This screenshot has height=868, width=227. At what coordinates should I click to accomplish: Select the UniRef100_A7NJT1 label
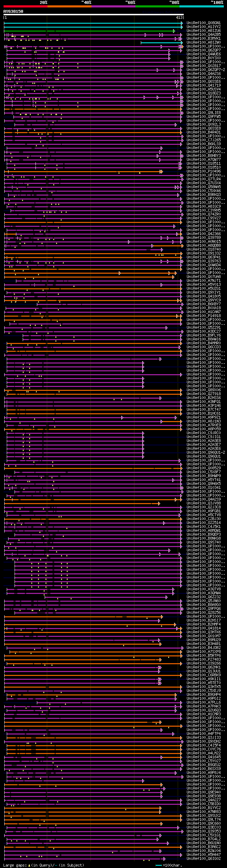[204, 281]
